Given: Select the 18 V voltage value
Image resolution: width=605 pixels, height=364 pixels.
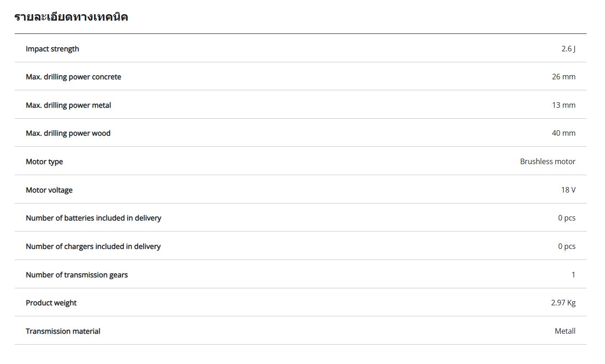Looking at the screenshot, I should [x=568, y=190].
